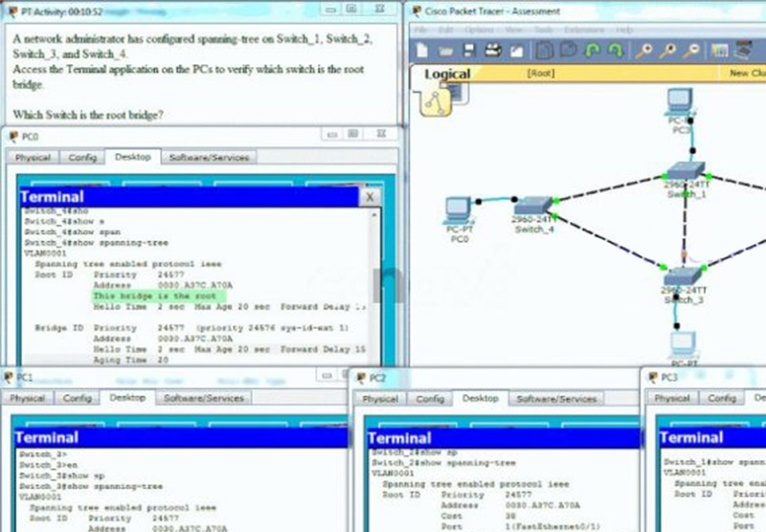Open Software/Services tab in PC2 window
The width and height of the screenshot is (766, 532).
[x=556, y=399]
